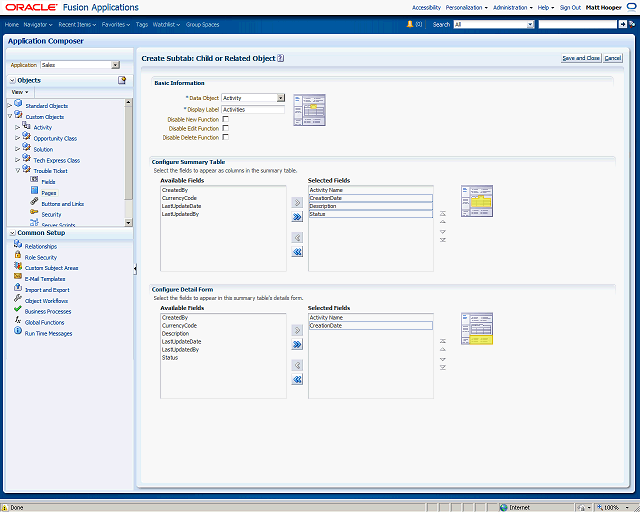640x512 pixels.
Task: Click the Relationships icon in Common Setup
Action: 18,244
